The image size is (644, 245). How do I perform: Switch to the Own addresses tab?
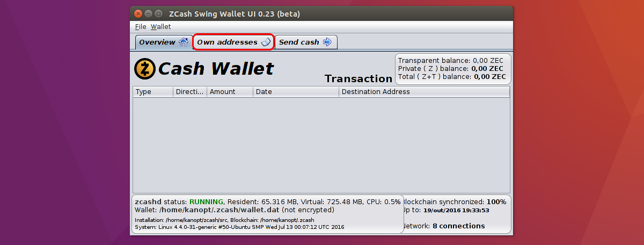pyautogui.click(x=234, y=42)
